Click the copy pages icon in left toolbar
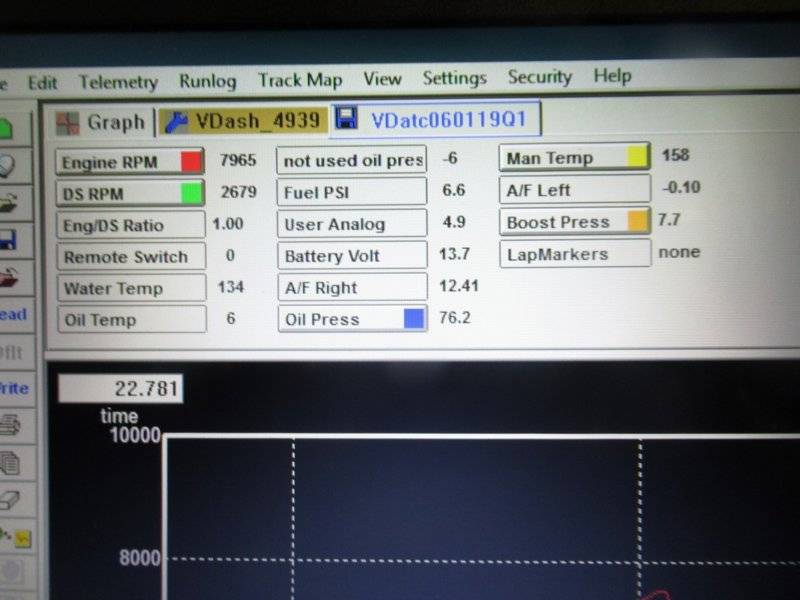This screenshot has width=800, height=600. click(x=10, y=462)
